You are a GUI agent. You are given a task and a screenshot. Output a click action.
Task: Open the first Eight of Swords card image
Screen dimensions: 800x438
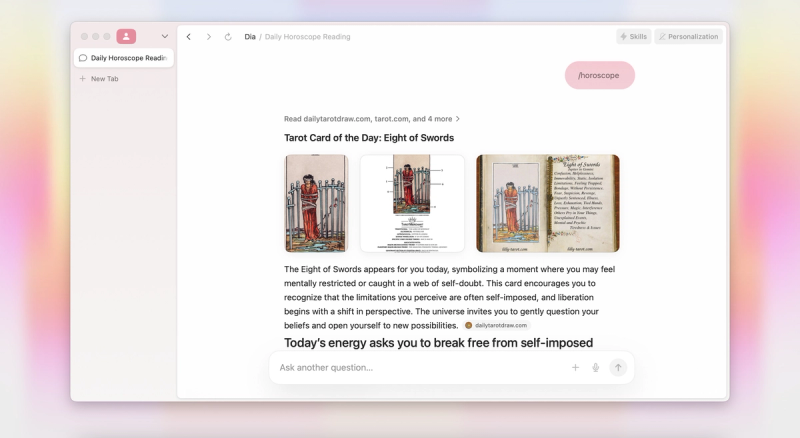tap(316, 203)
